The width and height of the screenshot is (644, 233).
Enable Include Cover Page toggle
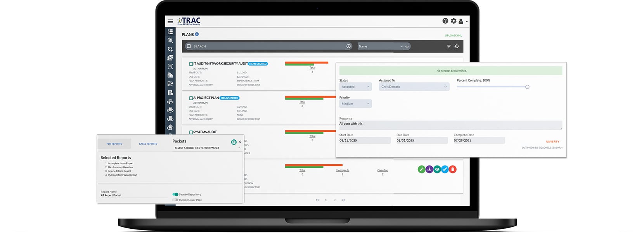point(175,200)
